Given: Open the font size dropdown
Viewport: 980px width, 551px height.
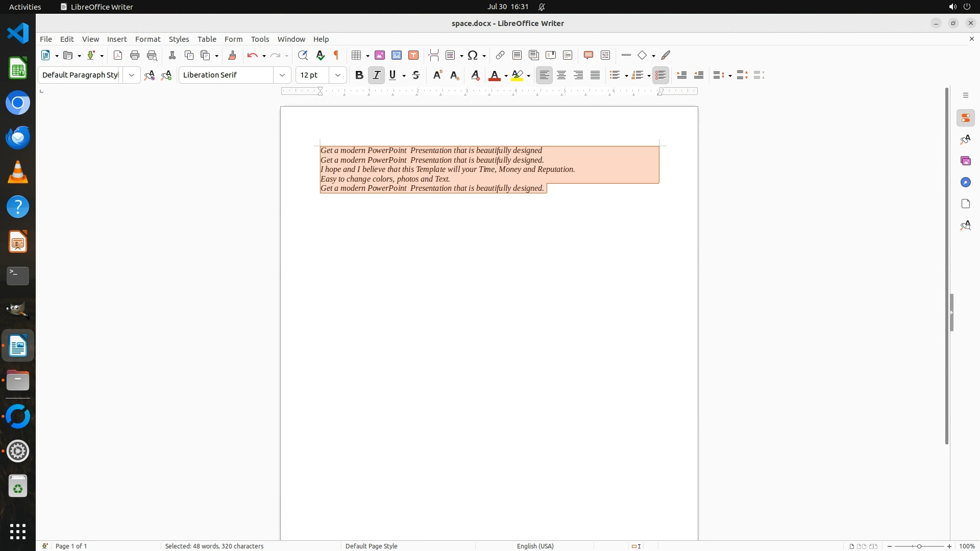Looking at the screenshot, I should click(x=338, y=76).
